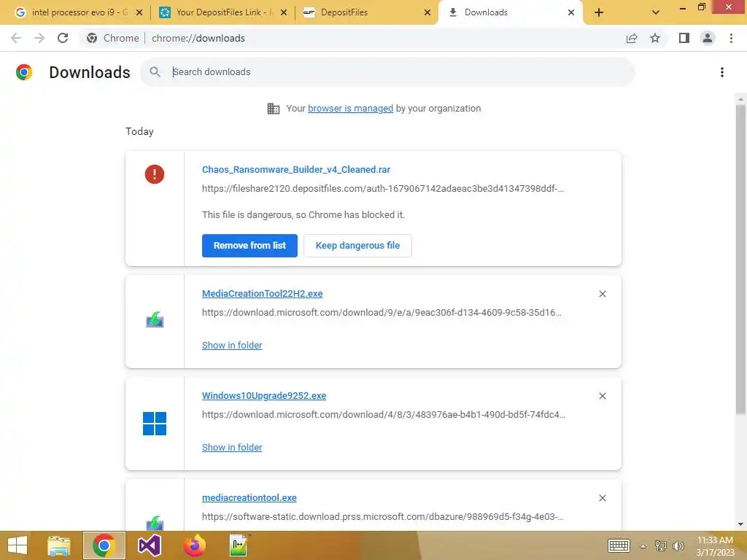Open the side panel icon

[684, 38]
